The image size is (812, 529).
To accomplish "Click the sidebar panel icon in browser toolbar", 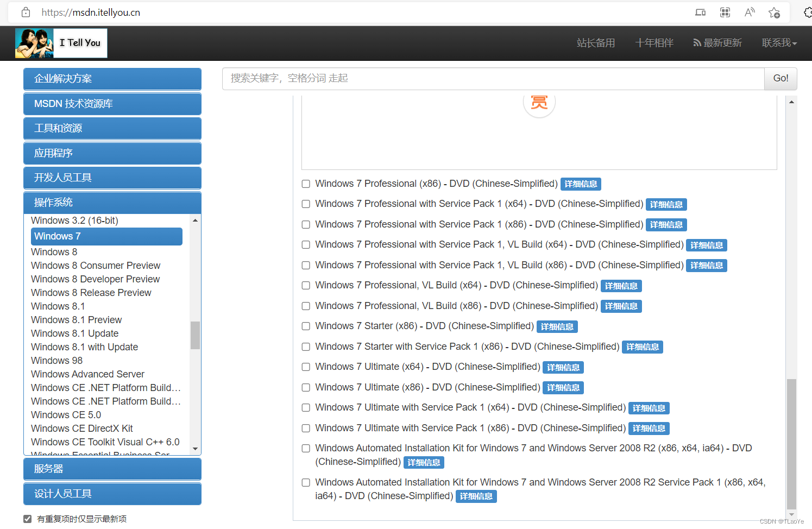I will 701,12.
